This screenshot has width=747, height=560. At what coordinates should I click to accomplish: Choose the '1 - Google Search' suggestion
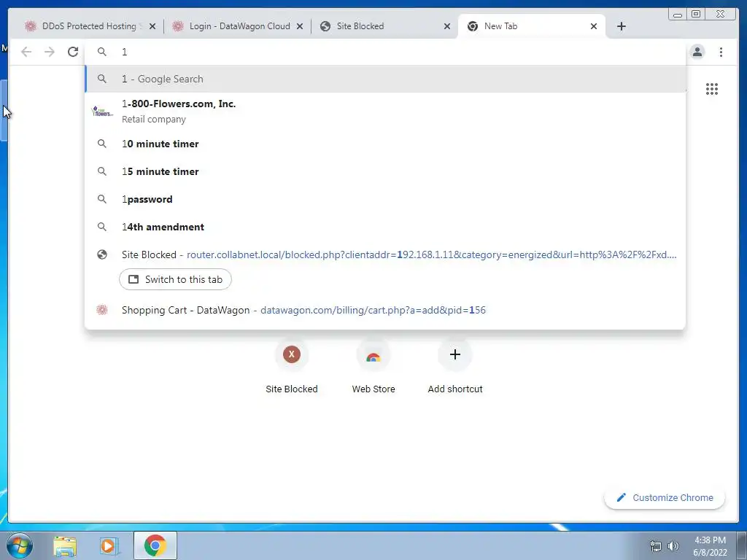pyautogui.click(x=385, y=79)
